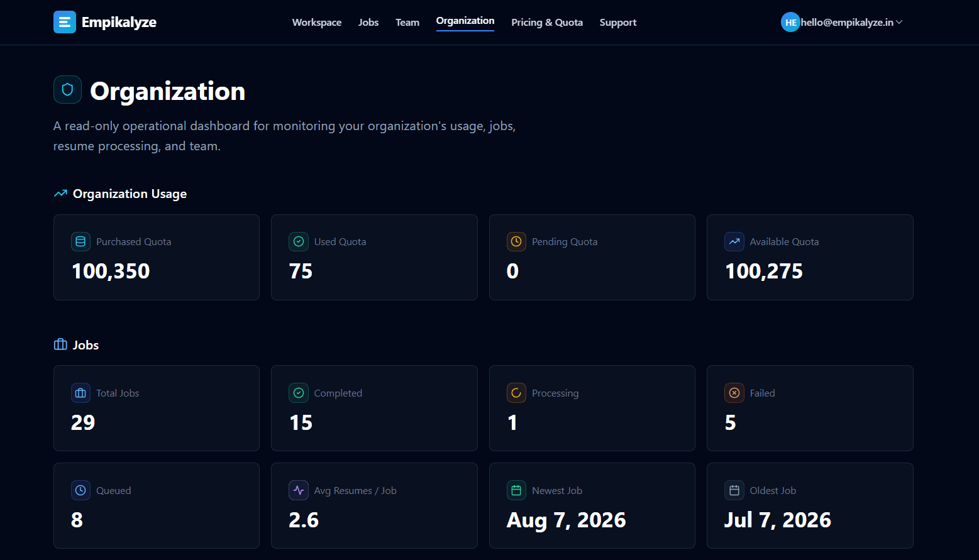Click the Processing spinner icon
The width and height of the screenshot is (979, 560).
point(516,393)
